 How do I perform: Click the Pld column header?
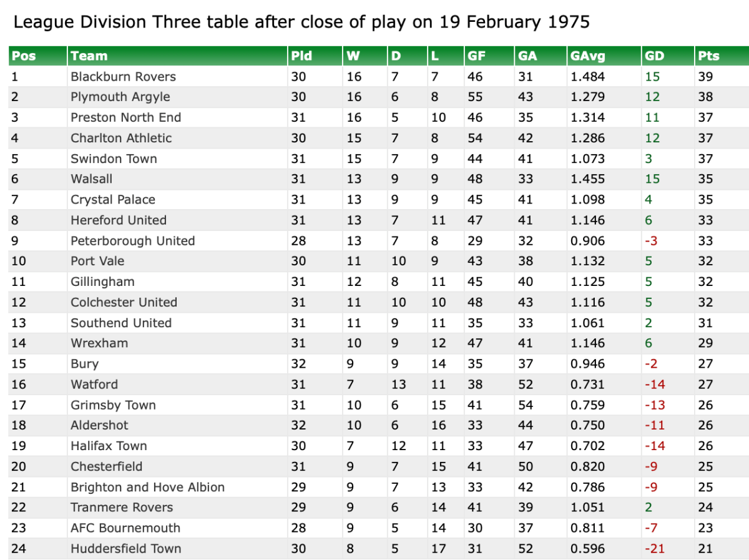point(301,56)
